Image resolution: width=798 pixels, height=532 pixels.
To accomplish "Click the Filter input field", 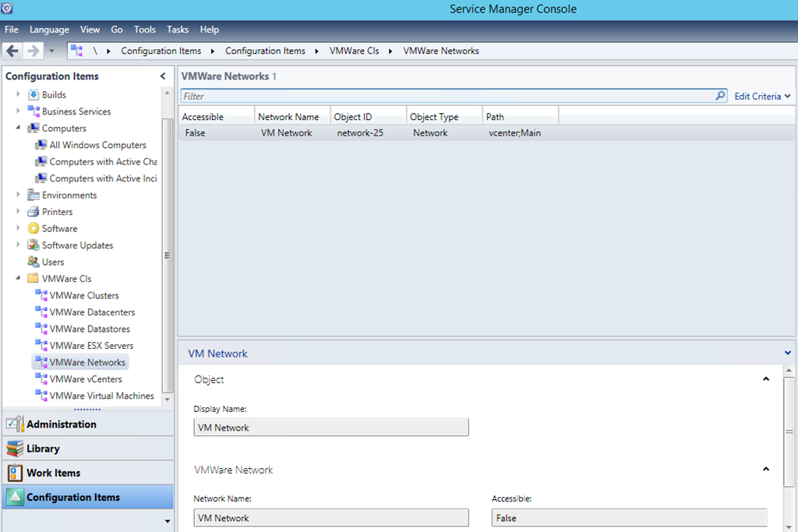I will 444,97.
